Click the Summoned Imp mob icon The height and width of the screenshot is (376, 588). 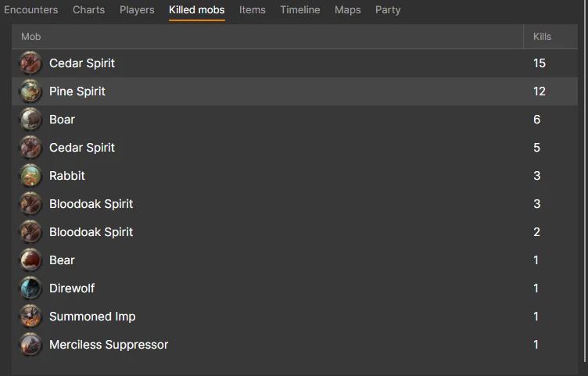[30, 316]
